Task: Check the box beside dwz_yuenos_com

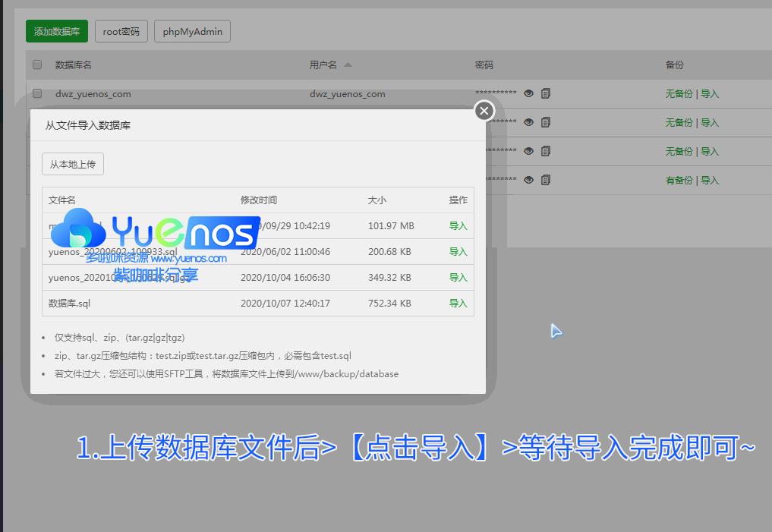Action: [37, 94]
